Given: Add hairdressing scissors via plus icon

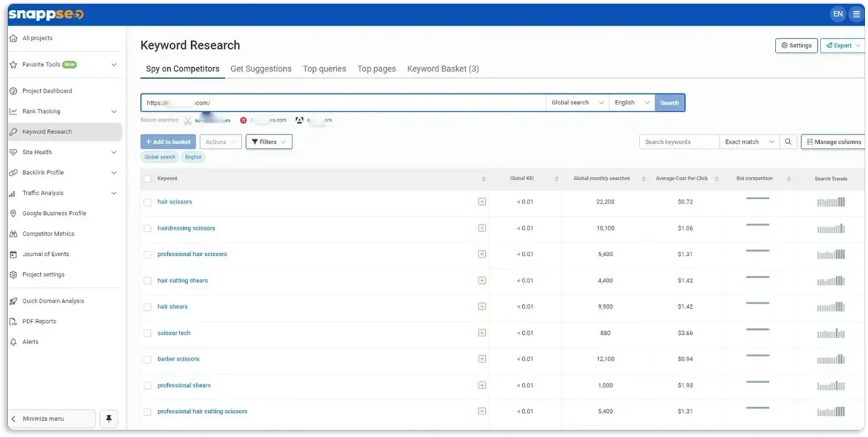Looking at the screenshot, I should click(x=481, y=228).
